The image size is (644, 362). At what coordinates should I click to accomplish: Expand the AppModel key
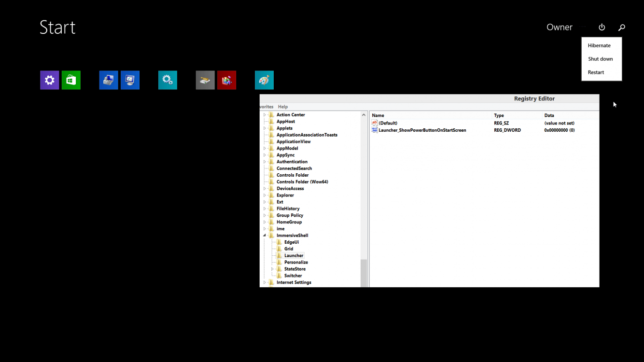pyautogui.click(x=265, y=149)
